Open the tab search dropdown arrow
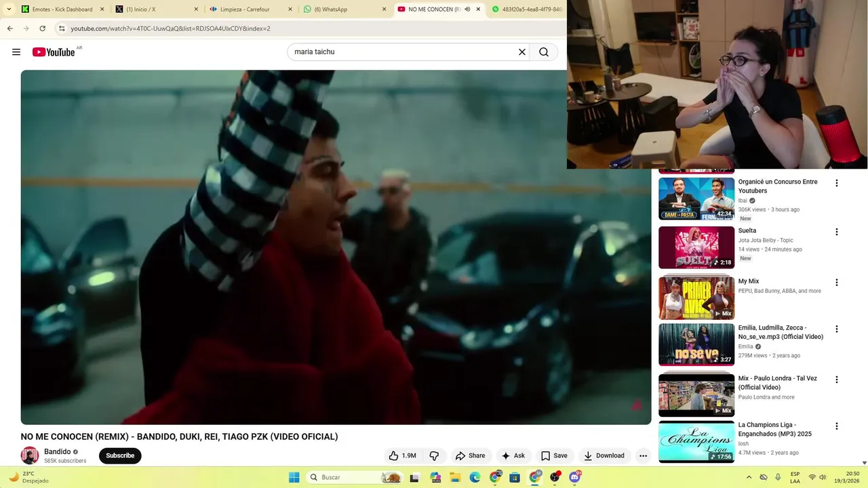Image resolution: width=868 pixels, height=488 pixels. click(9, 9)
